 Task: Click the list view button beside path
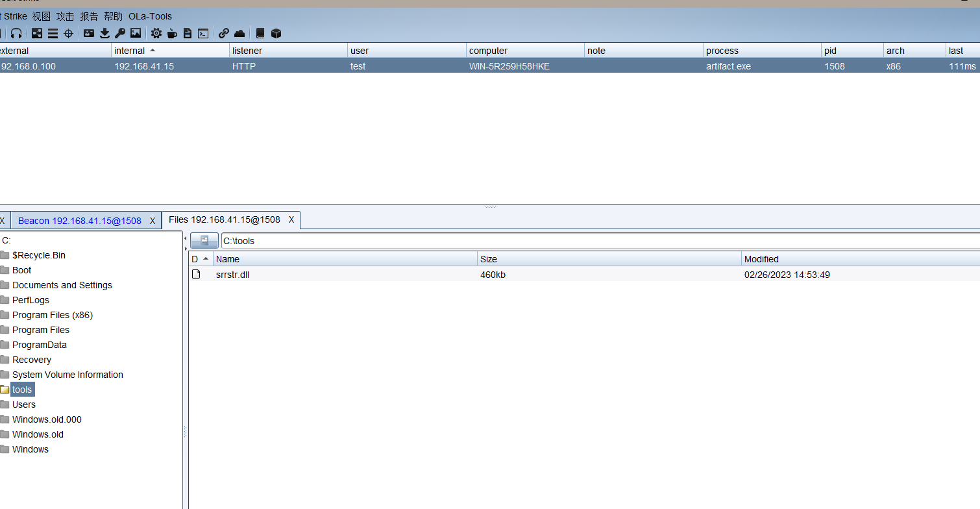pos(204,240)
